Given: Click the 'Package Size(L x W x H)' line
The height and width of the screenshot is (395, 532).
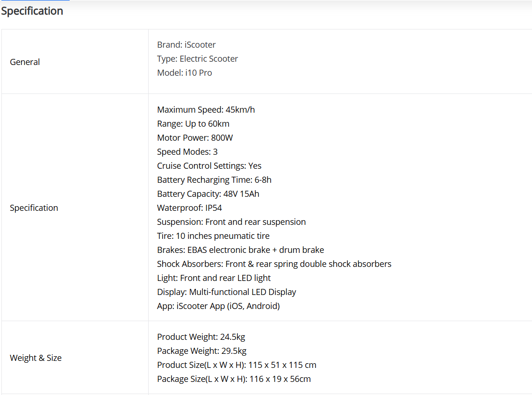Looking at the screenshot, I should coord(234,379).
